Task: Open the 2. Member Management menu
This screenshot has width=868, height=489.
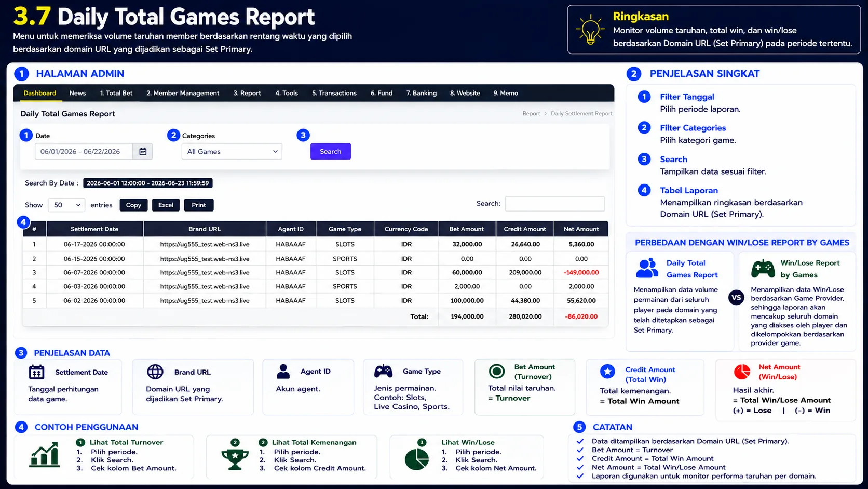Action: click(x=183, y=93)
